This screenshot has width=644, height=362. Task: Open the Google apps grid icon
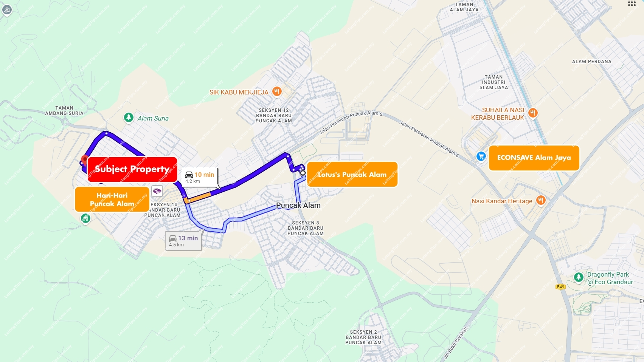point(632,3)
